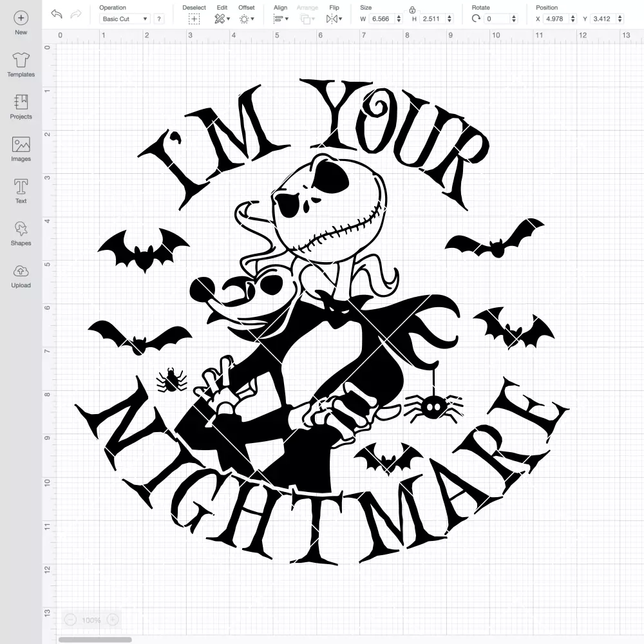Click the Rotate angle field
Image resolution: width=644 pixels, height=644 pixels.
click(x=497, y=19)
